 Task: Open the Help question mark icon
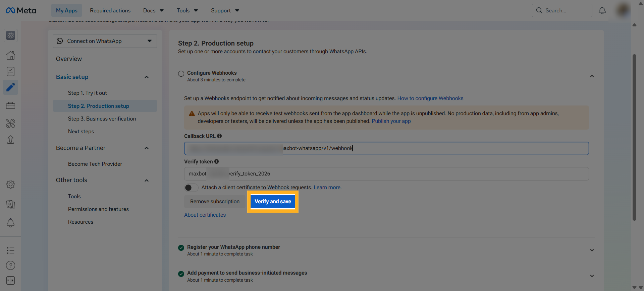10,266
